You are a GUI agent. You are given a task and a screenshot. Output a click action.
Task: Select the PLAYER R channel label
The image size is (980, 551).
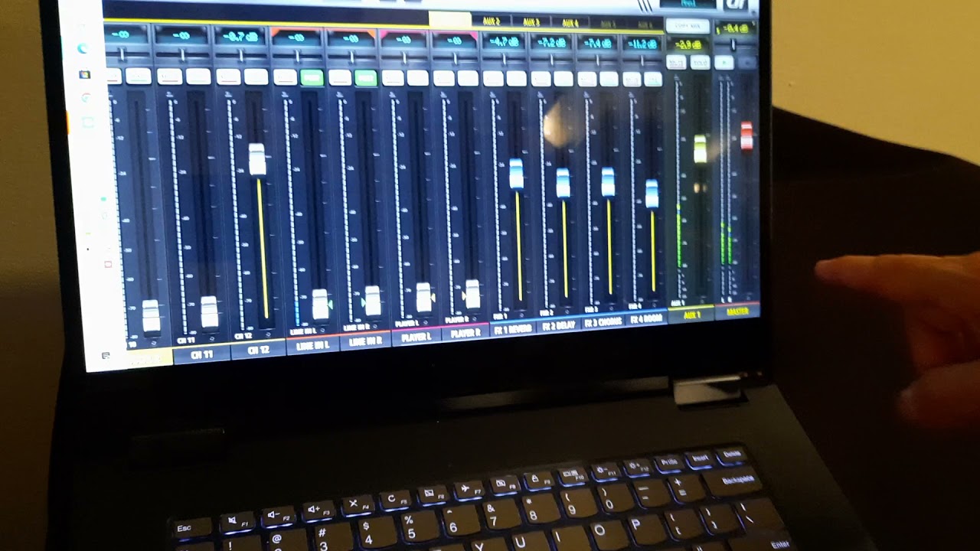point(465,334)
